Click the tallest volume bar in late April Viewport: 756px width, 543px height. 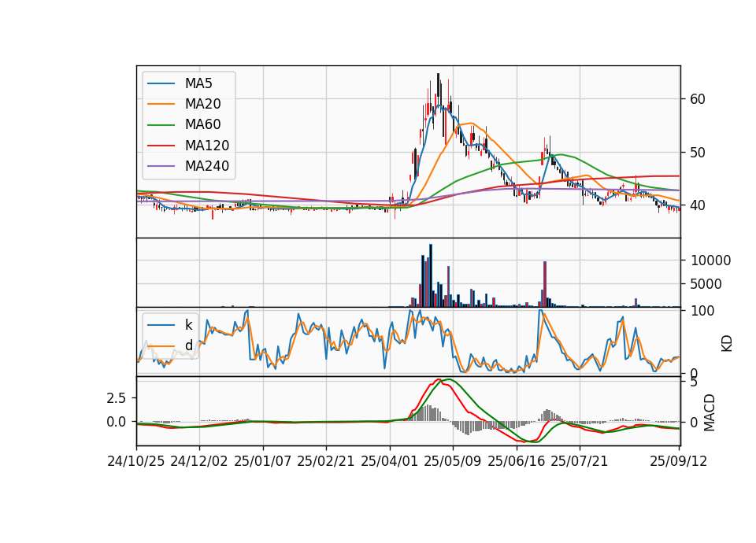click(431, 275)
